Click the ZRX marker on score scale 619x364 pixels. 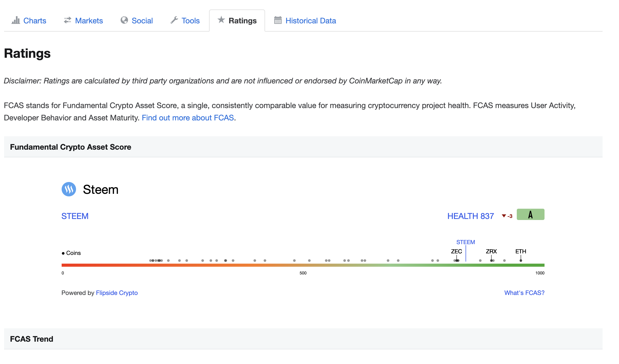point(491,260)
